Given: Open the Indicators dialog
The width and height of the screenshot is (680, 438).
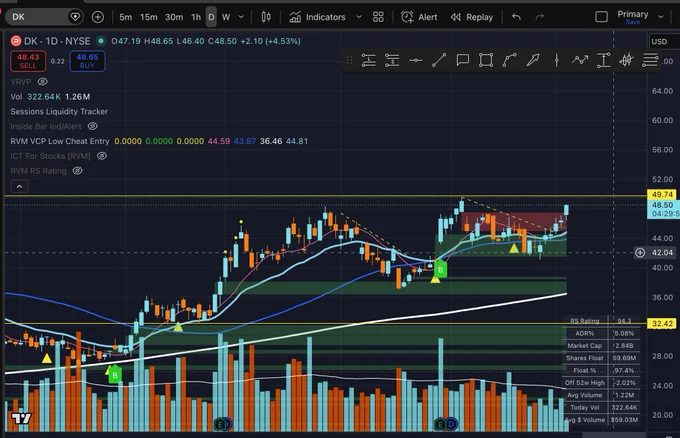Looking at the screenshot, I should (317, 17).
